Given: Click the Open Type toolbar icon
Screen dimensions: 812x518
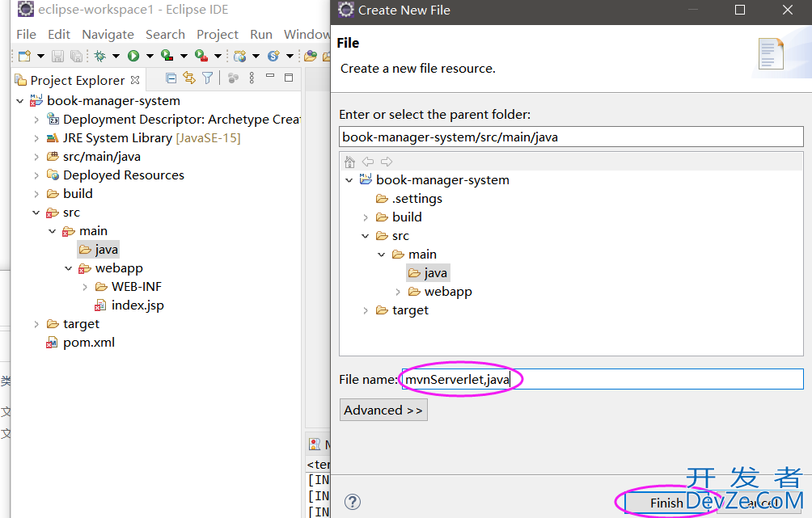Looking at the screenshot, I should pyautogui.click(x=311, y=56).
